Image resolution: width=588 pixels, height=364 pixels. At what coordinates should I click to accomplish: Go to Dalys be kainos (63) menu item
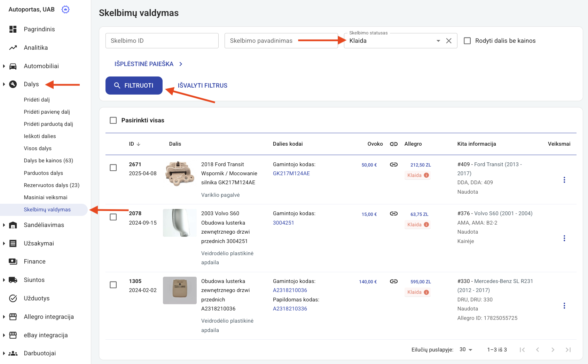tap(48, 161)
